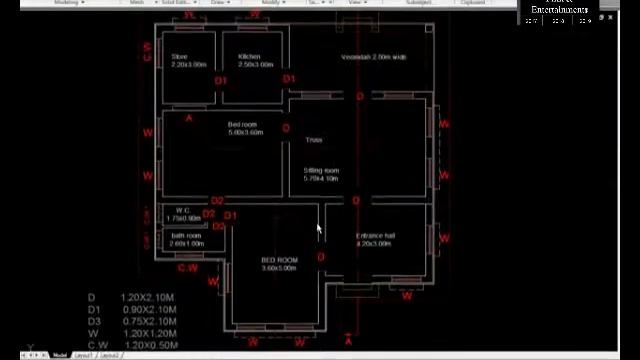
Task: Expand the Modeling ribbon panel
Action: [x=69, y=2]
